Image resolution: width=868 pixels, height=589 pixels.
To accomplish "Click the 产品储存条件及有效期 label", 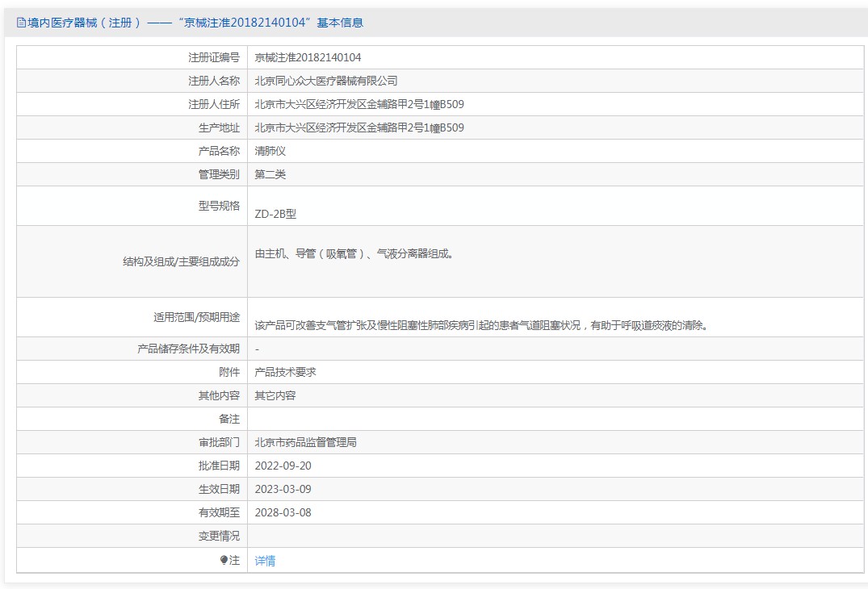I will click(188, 349).
